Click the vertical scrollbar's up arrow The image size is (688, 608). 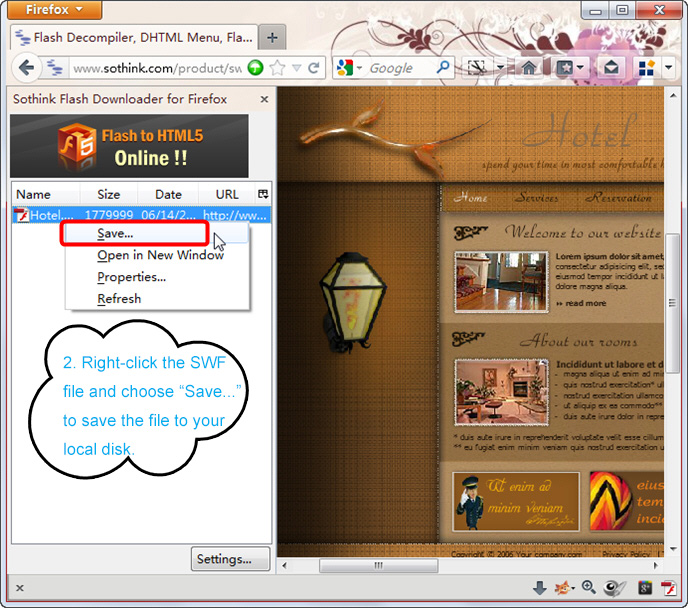(x=673, y=96)
